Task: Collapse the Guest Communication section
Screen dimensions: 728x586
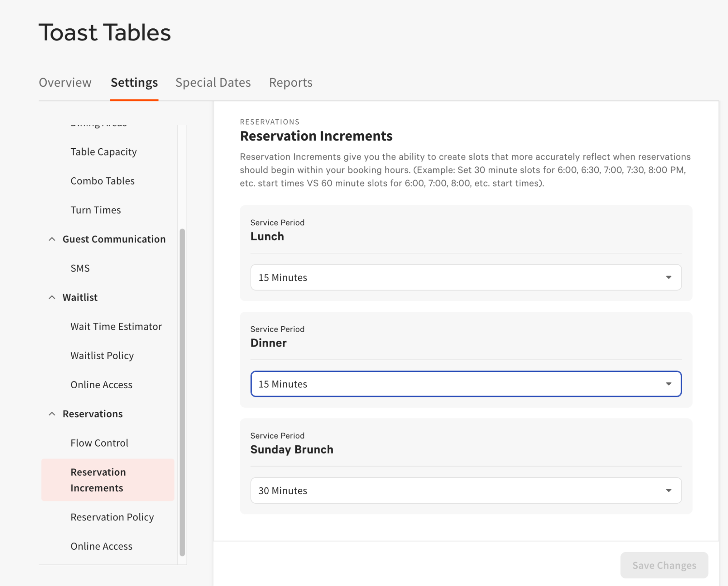Action: (52, 239)
